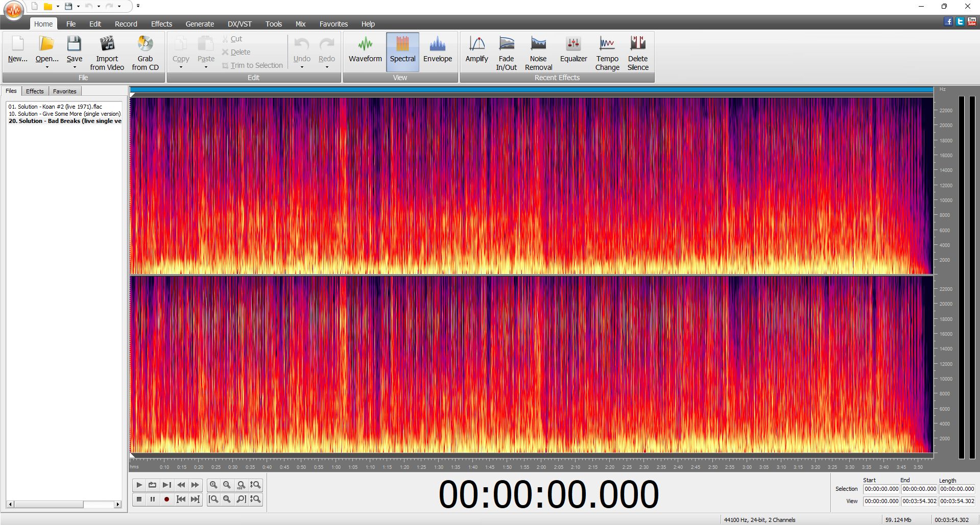The width and height of the screenshot is (980, 525).
Task: Expand the Open dropdown arrow
Action: (47, 67)
